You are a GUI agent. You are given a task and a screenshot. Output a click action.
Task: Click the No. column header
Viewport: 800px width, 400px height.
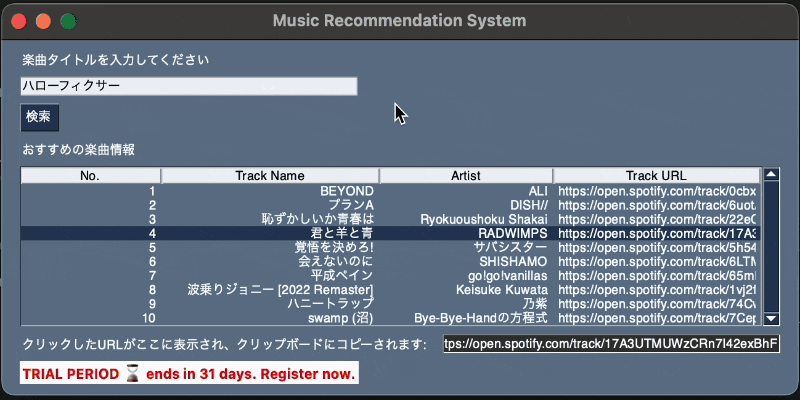[x=90, y=176]
